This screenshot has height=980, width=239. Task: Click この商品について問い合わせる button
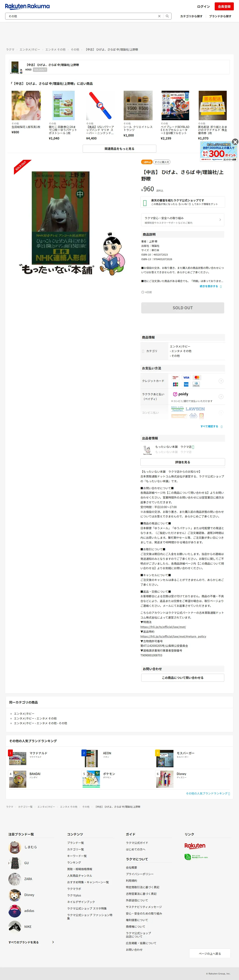pyautogui.click(x=183, y=677)
